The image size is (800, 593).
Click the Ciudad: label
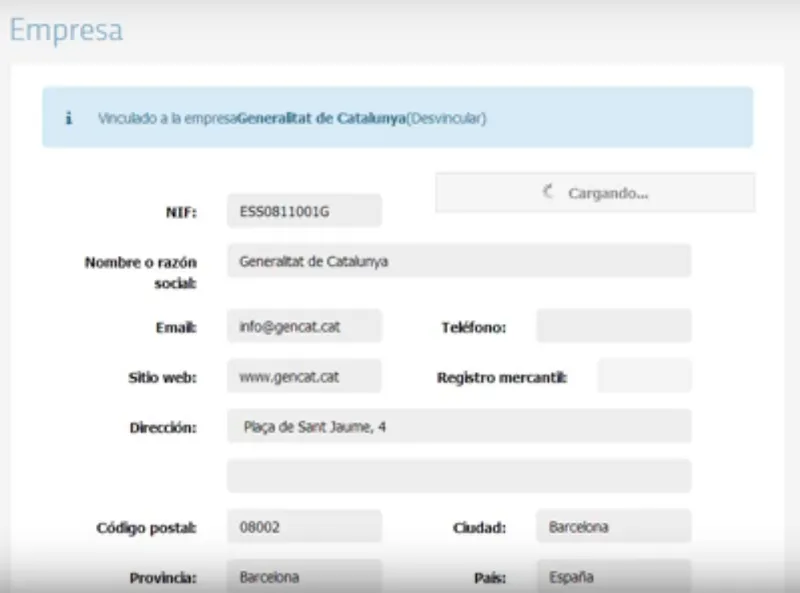point(479,527)
